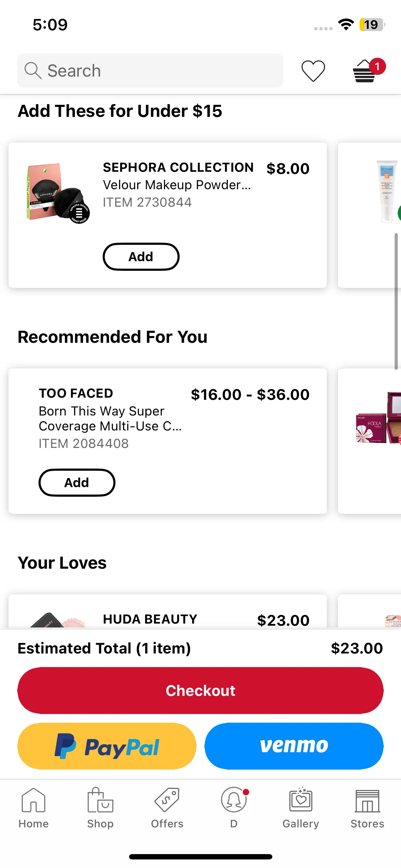401x868 pixels.
Task: Pay with Venmo
Action: (294, 746)
